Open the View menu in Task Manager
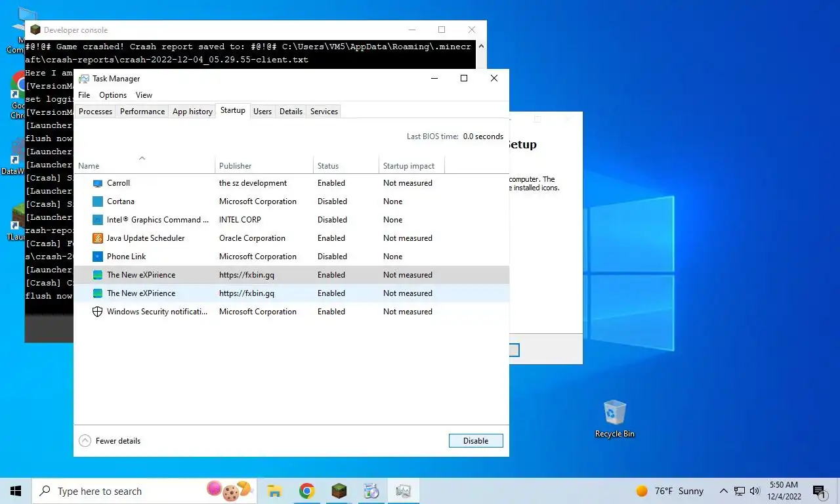The height and width of the screenshot is (504, 840). point(144,95)
